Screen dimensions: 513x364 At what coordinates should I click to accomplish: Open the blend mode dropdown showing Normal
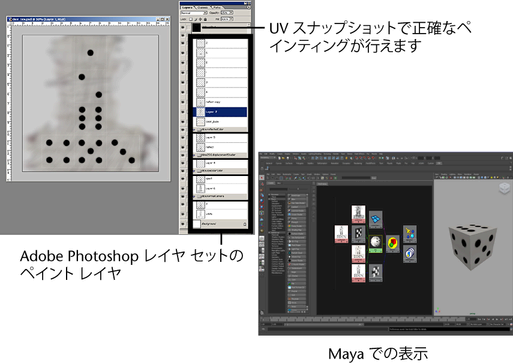[x=194, y=13]
